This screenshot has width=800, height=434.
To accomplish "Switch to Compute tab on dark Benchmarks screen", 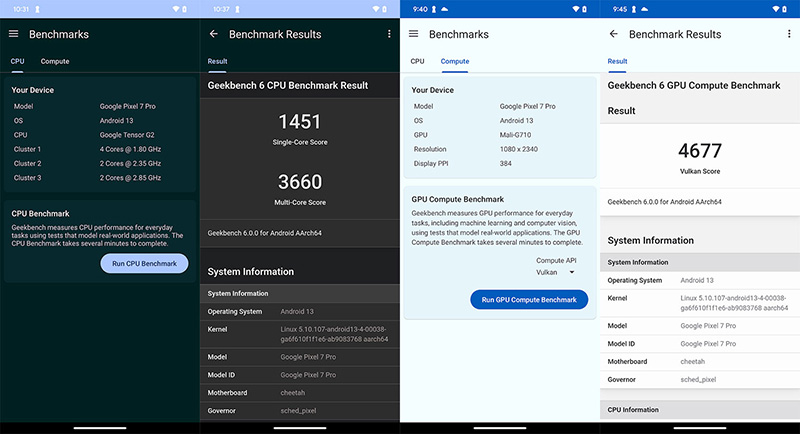I will (55, 61).
